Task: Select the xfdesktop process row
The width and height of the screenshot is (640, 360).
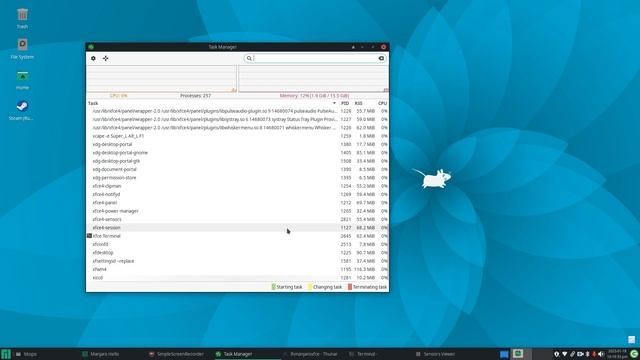Action: click(x=238, y=253)
